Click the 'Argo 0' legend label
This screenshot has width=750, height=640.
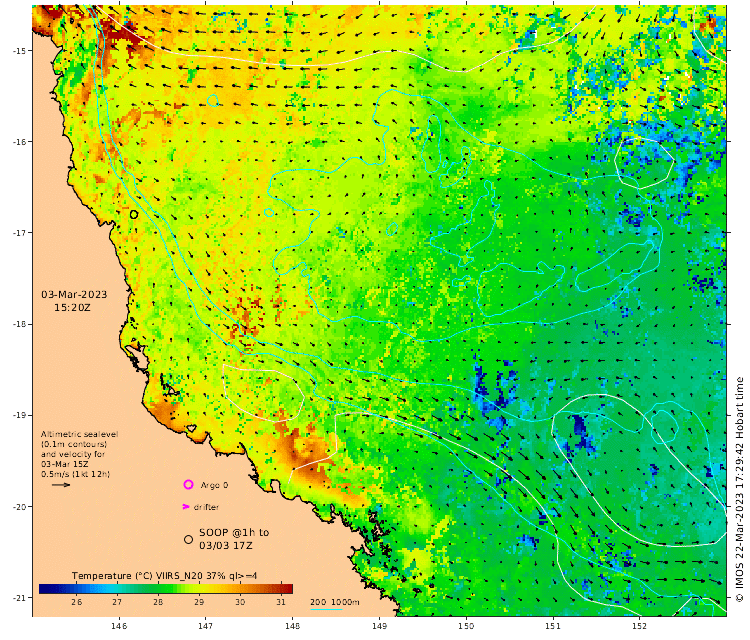[x=214, y=485]
